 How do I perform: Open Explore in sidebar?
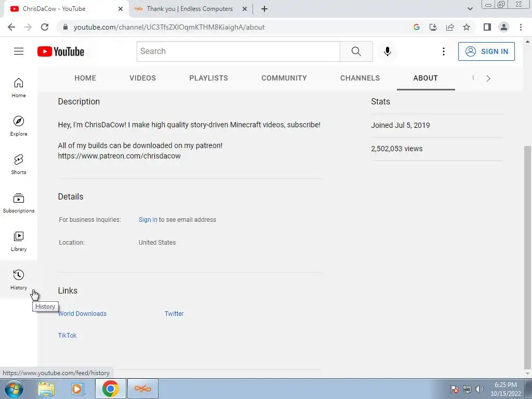[19, 126]
